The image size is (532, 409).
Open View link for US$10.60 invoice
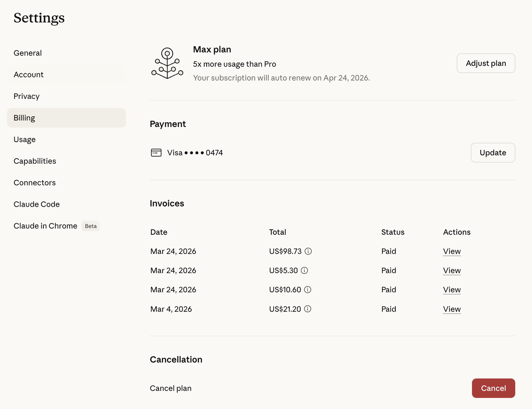[x=452, y=290]
